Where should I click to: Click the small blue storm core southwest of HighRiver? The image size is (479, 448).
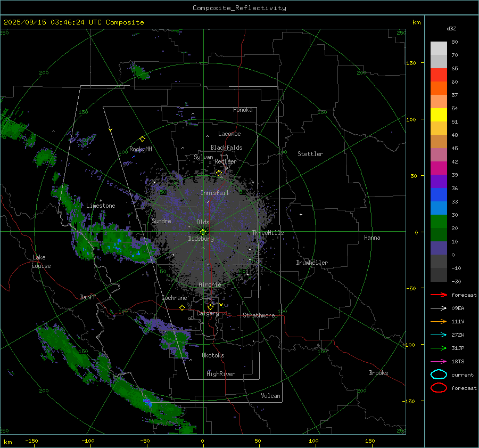coord(147,401)
